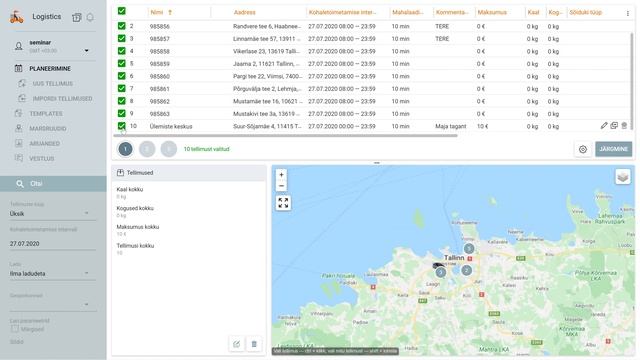Sort by Kommenta... column header
Image resolution: width=640 pixels, height=360 pixels.
(x=452, y=12)
